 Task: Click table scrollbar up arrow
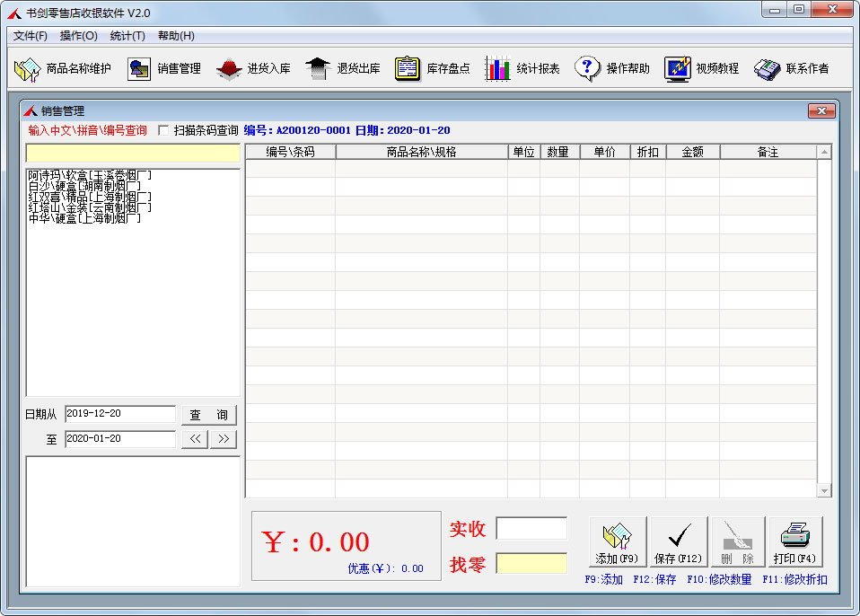pos(824,152)
